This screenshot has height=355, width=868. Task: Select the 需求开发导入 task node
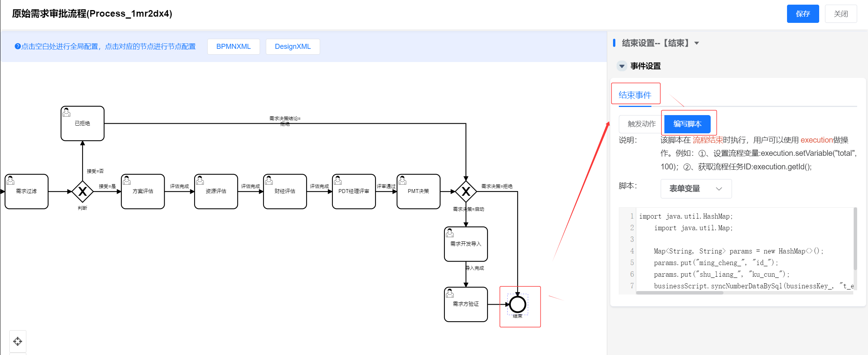pos(466,244)
